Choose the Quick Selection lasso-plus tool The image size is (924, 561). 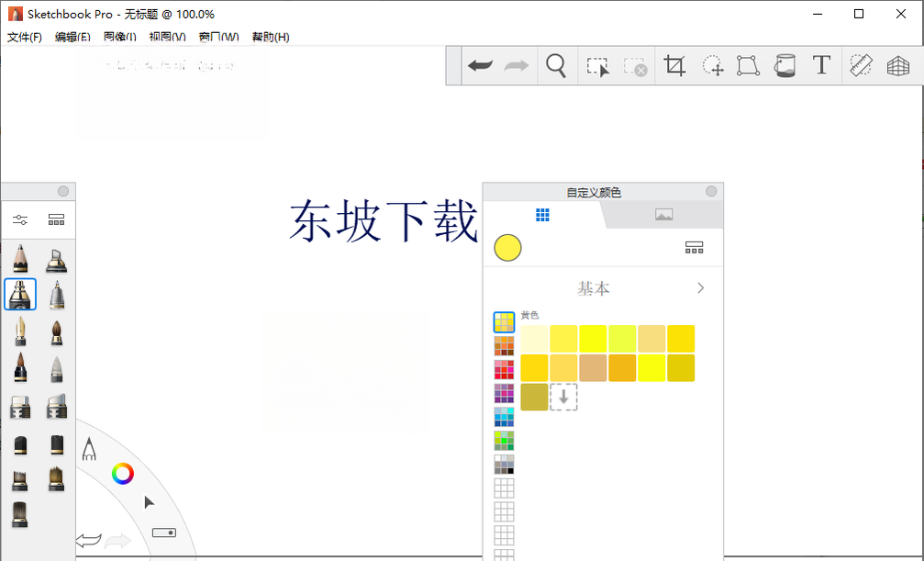point(712,65)
